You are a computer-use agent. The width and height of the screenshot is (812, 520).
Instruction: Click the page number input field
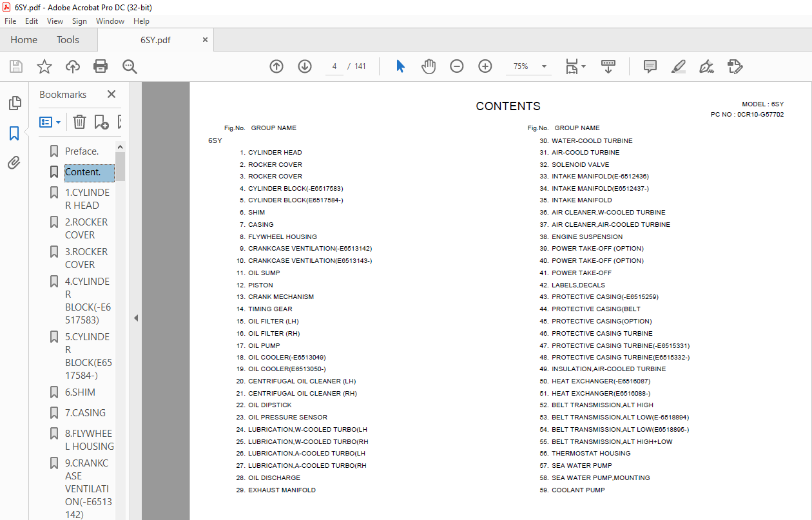pyautogui.click(x=334, y=66)
